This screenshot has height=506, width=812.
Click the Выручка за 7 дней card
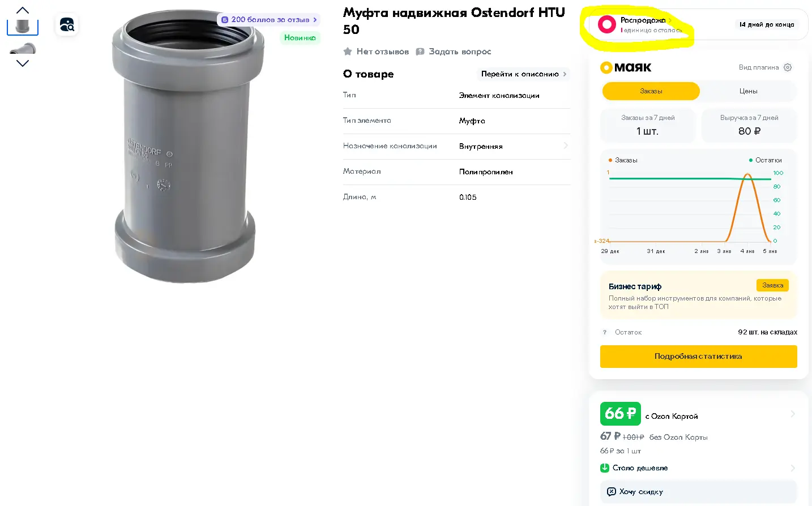pyautogui.click(x=749, y=125)
